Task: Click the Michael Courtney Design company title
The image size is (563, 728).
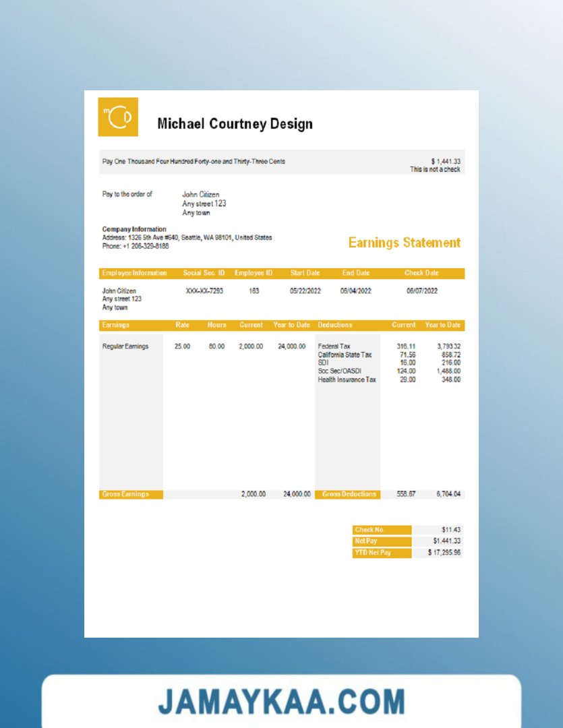Action: 235,124
